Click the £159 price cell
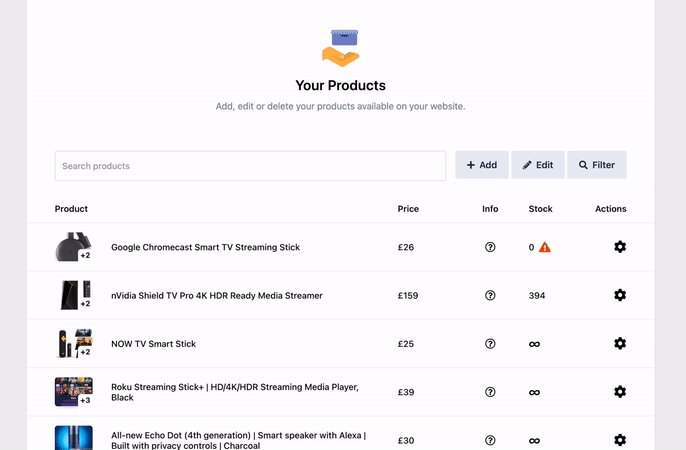Viewport: 686px width, 450px height. click(408, 296)
